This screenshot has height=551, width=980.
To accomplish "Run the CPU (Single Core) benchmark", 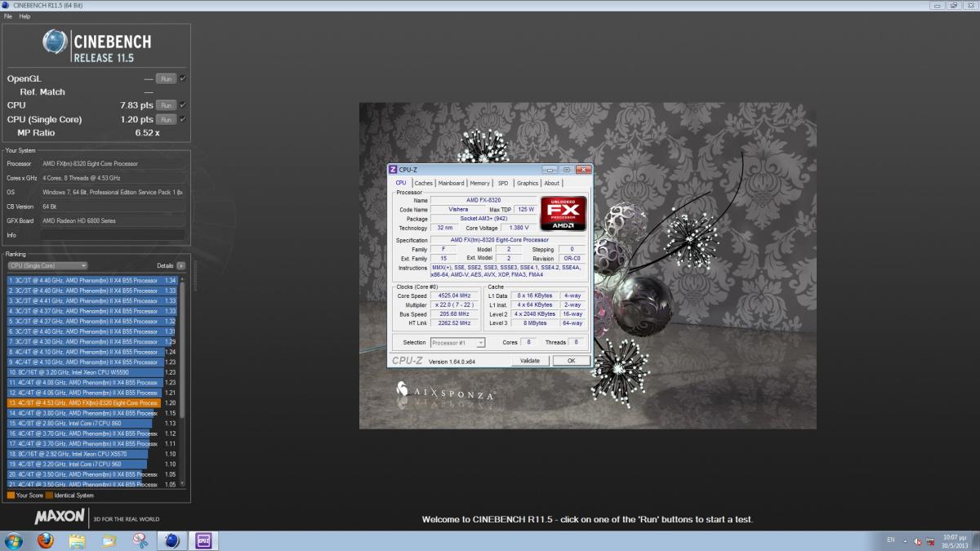I will (x=166, y=119).
